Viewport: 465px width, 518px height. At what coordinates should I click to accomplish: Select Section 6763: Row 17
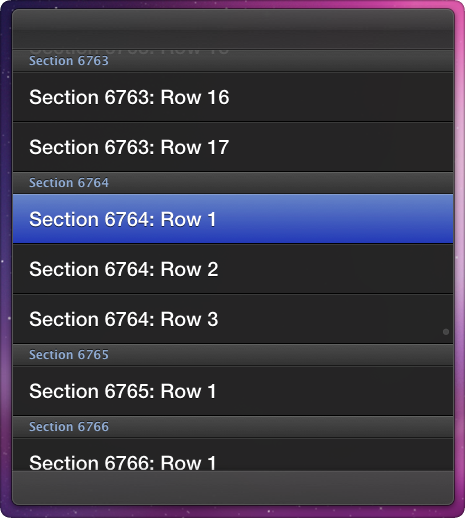tap(233, 147)
